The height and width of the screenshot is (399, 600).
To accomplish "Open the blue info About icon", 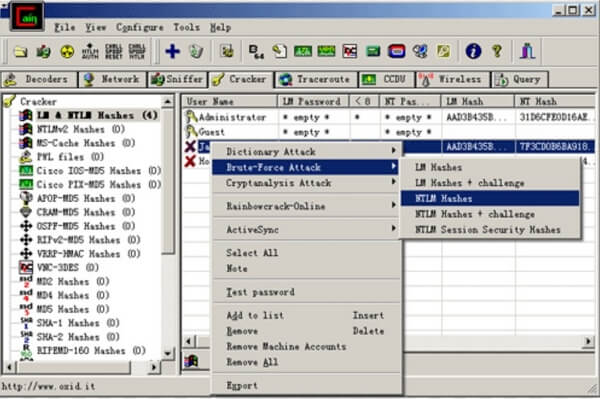I will 473,51.
